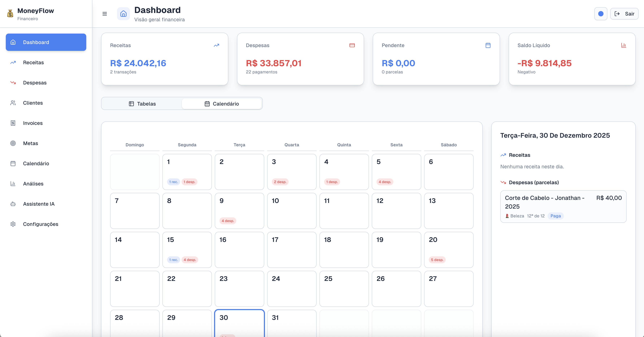Open the Corte de Cabelo - Jonathan expense
This screenshot has height=337, width=644.
pyautogui.click(x=563, y=206)
